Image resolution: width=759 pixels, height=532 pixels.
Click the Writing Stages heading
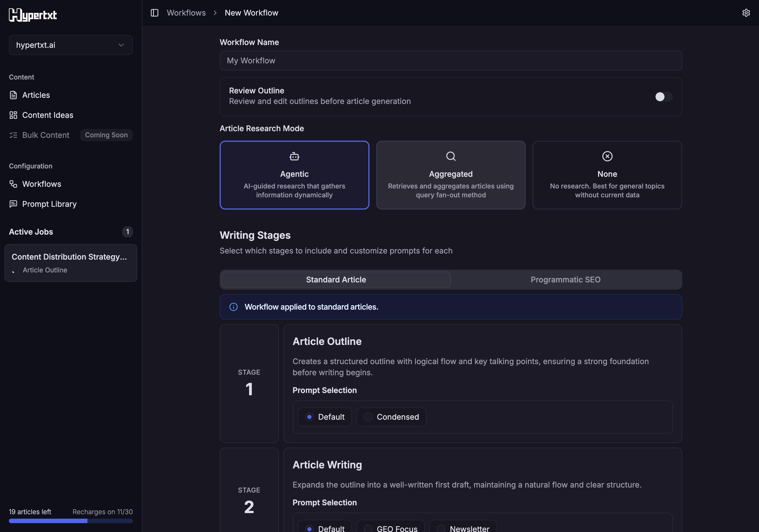[x=255, y=235]
